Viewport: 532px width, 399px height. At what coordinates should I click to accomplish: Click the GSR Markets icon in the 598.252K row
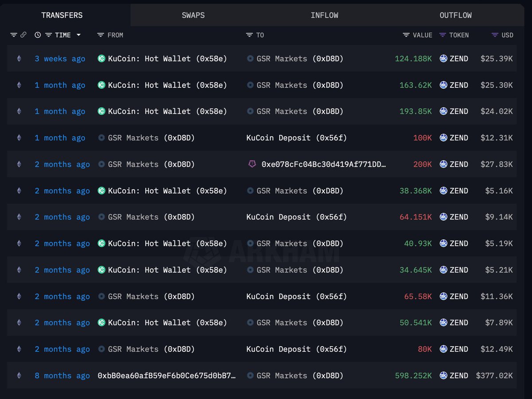click(250, 376)
